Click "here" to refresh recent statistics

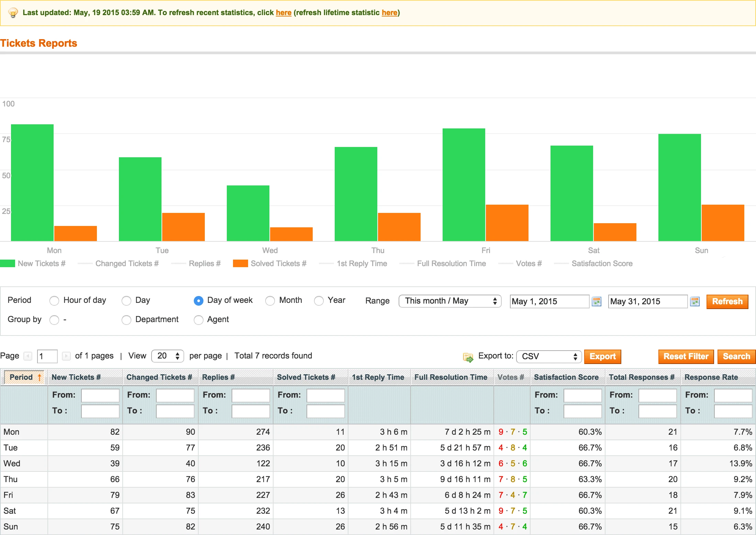(x=283, y=12)
